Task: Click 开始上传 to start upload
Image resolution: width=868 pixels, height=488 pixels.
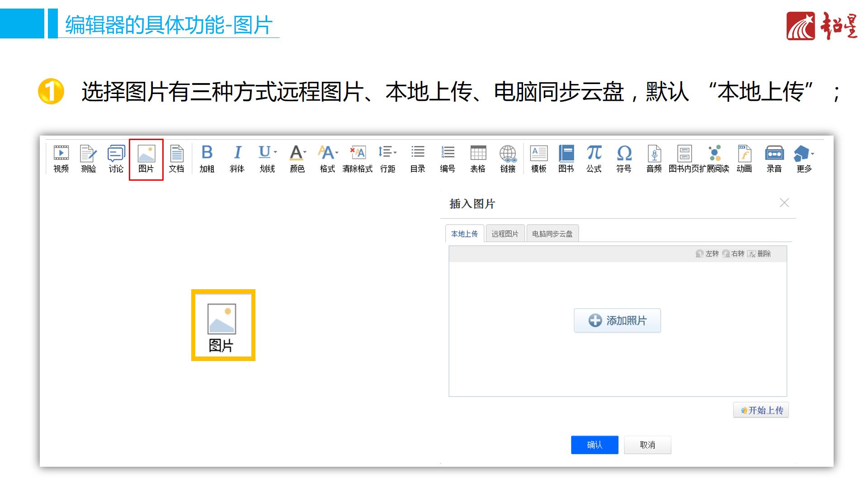Action: click(x=761, y=410)
